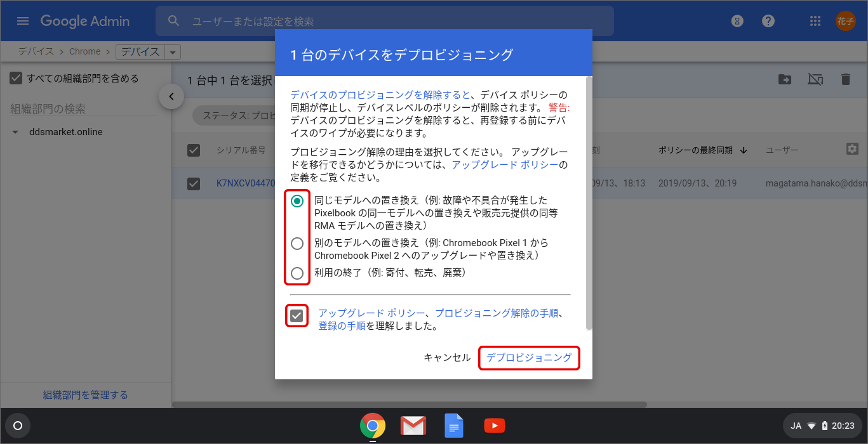This screenshot has height=444, width=868.
Task: Uncheck すべての組織部門を含める checkbox
Action: tap(16, 78)
